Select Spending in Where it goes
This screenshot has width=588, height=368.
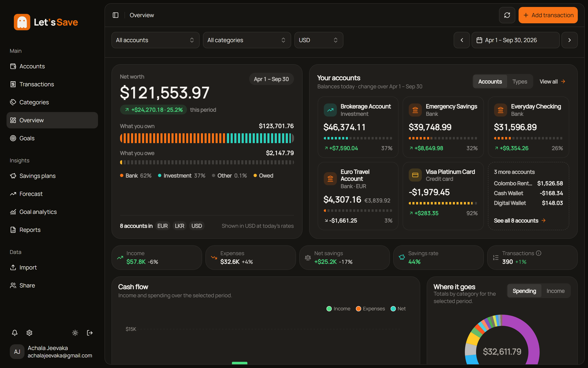coord(524,291)
